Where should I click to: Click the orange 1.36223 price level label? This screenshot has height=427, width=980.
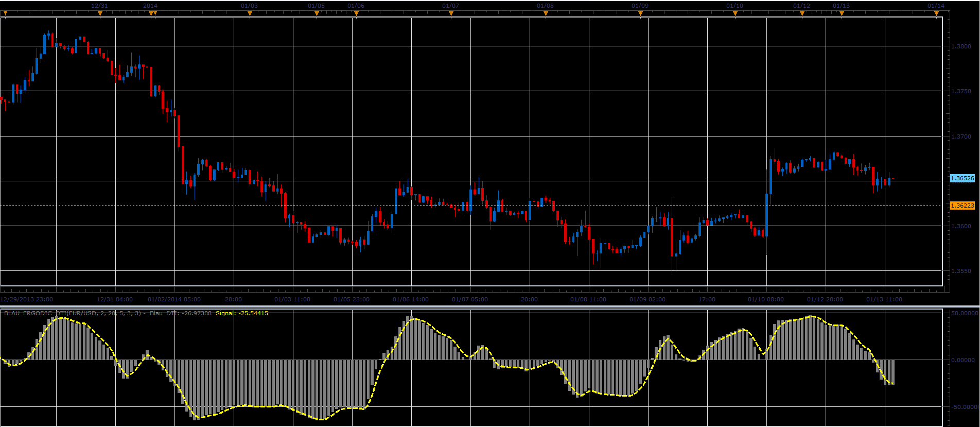click(x=962, y=206)
